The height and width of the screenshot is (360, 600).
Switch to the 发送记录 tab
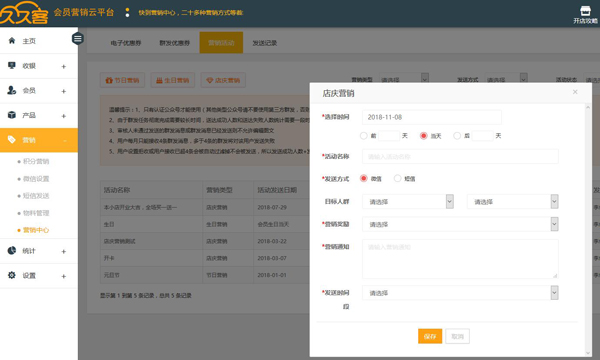264,43
